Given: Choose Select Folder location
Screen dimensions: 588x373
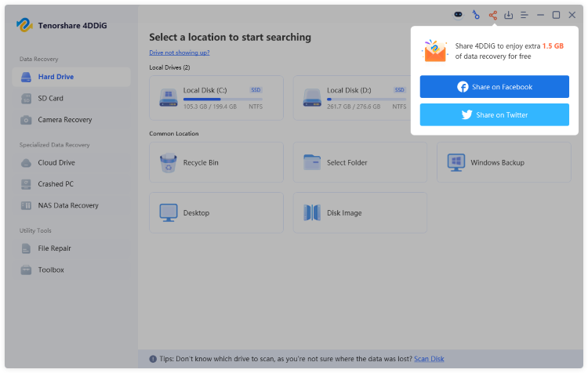Looking at the screenshot, I should coord(360,162).
